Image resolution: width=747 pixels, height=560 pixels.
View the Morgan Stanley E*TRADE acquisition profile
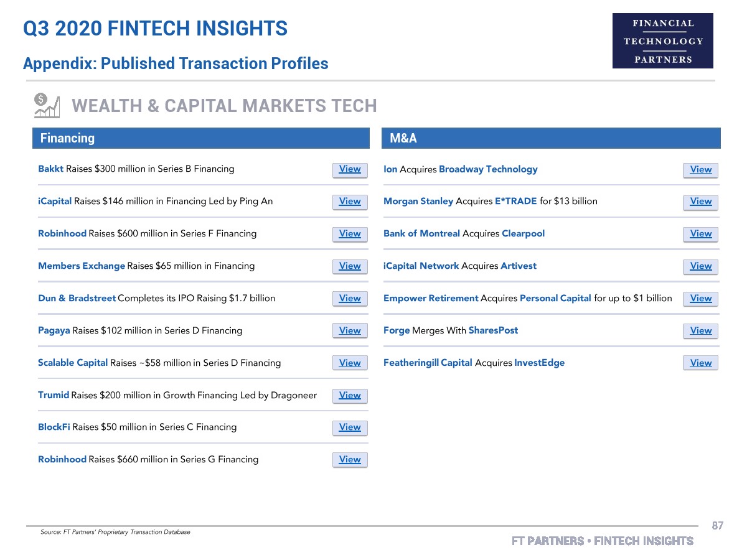pos(700,202)
